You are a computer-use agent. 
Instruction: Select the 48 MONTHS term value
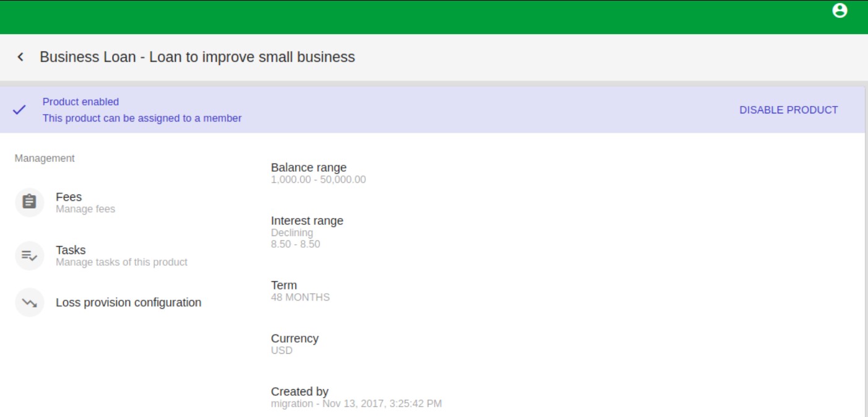point(300,297)
